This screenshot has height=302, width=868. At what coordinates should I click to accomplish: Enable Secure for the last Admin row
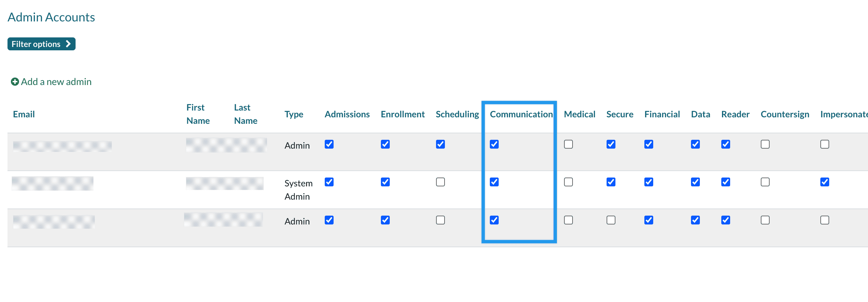[x=611, y=220]
